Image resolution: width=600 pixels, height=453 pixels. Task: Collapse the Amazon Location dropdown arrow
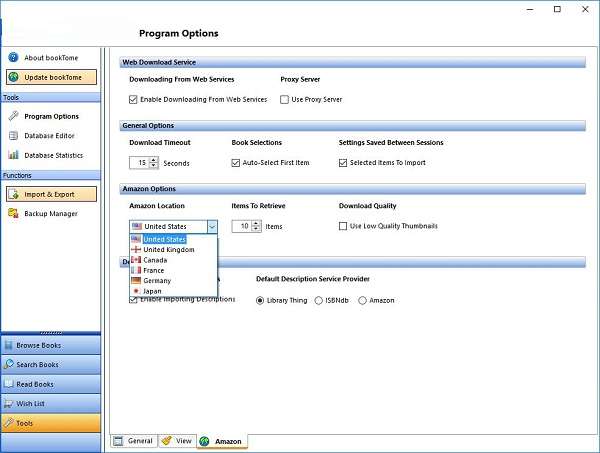(x=212, y=226)
